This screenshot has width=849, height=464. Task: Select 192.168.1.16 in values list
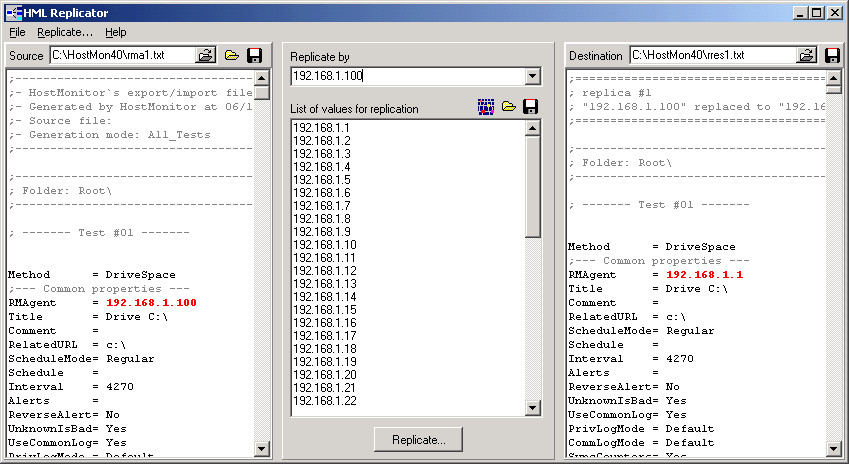pyautogui.click(x=325, y=323)
